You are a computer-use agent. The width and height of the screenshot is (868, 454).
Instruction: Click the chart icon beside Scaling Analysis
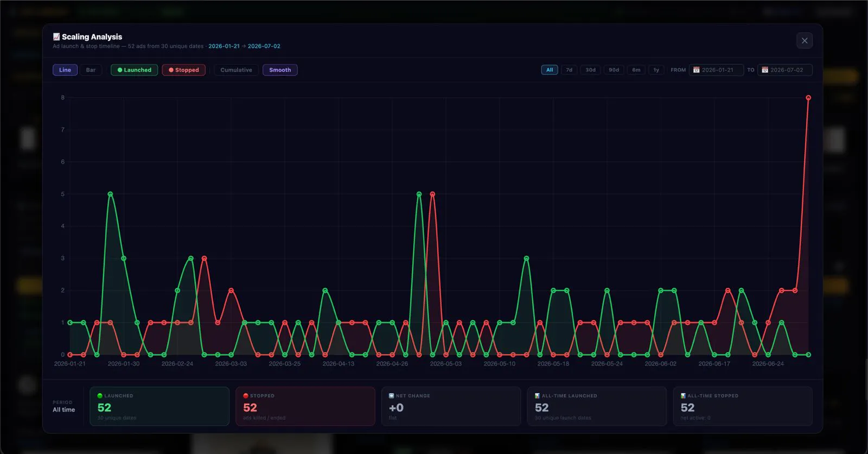point(56,36)
